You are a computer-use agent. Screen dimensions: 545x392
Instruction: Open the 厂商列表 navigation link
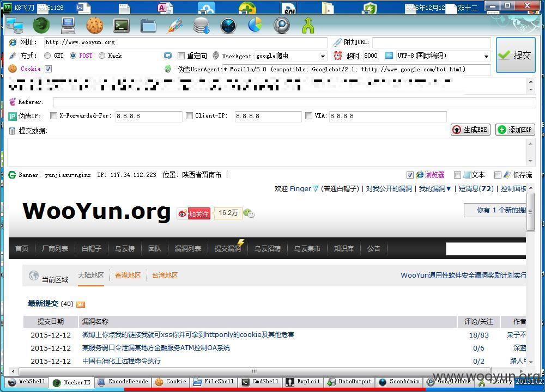55,248
